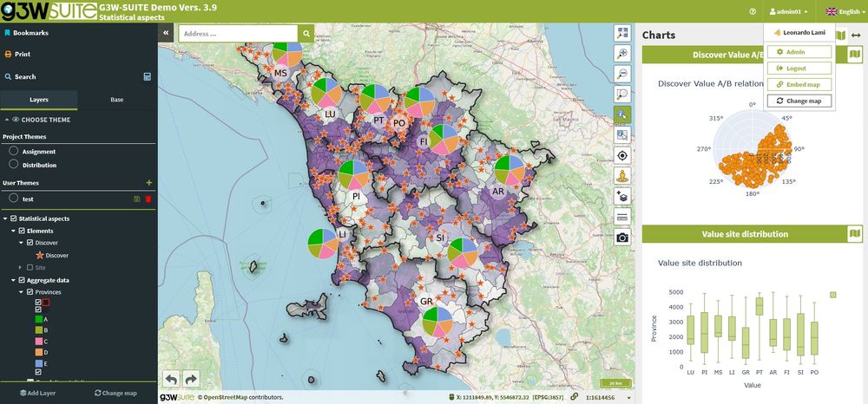Go back to previous map extent
The image size is (868, 404).
171,379
